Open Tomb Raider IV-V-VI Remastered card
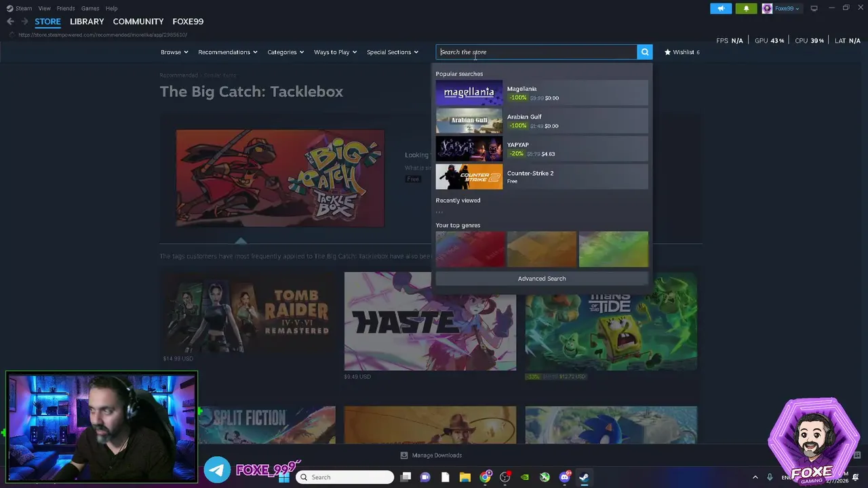This screenshot has width=868, height=488. 248,313
